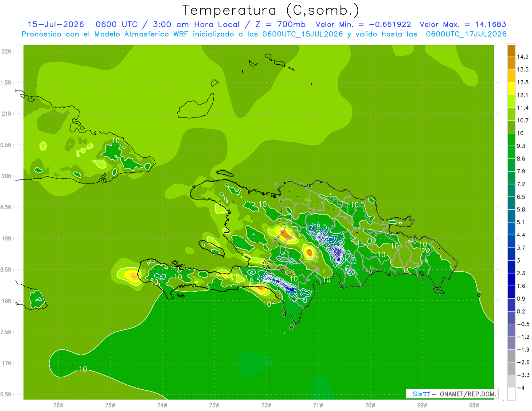Click the '0600UTC_17JUL2026' valid-until text

pyautogui.click(x=466, y=35)
